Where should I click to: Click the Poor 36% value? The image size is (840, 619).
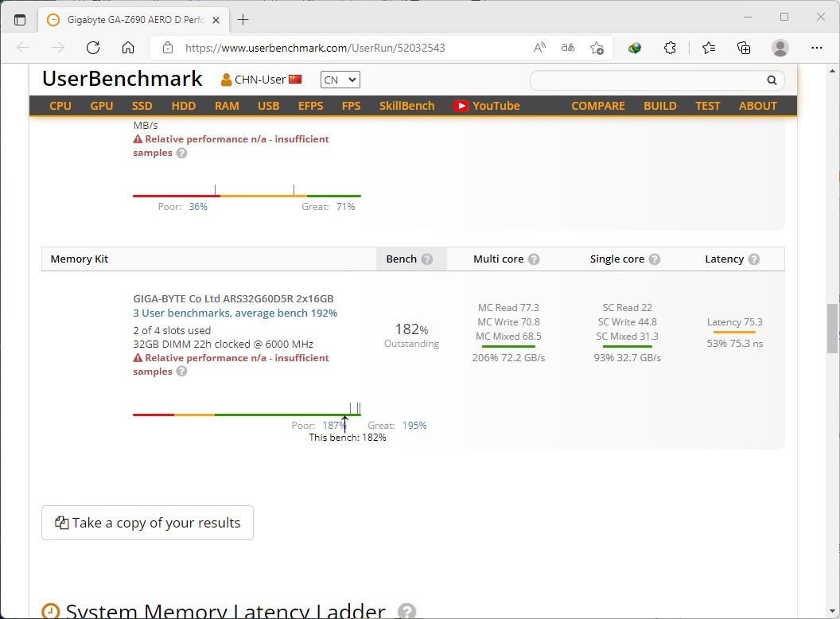pyautogui.click(x=198, y=207)
